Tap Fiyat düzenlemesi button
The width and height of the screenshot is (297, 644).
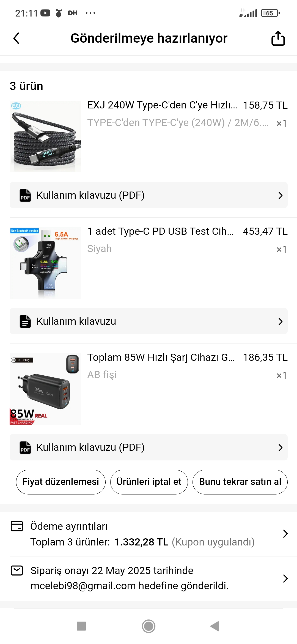(61, 482)
